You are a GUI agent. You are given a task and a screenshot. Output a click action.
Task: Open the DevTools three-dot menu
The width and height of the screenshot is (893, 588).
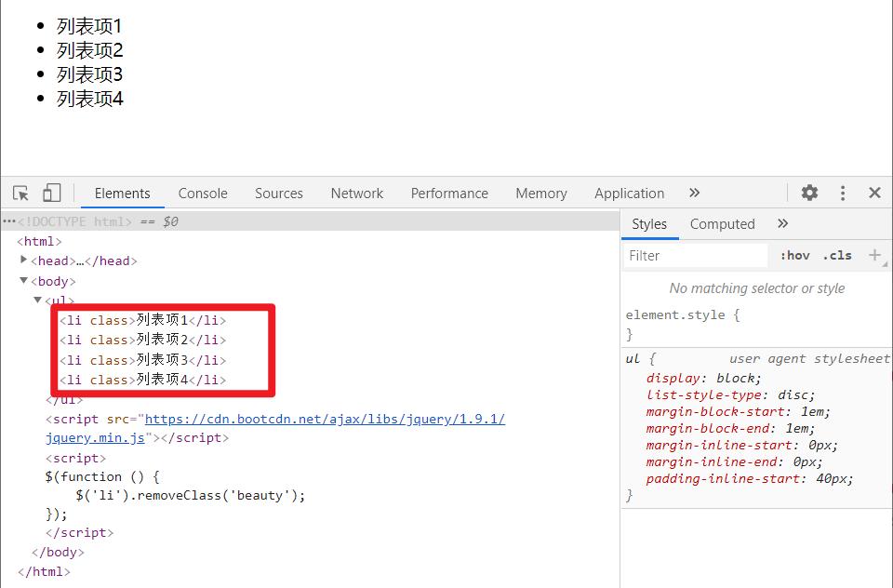[842, 193]
